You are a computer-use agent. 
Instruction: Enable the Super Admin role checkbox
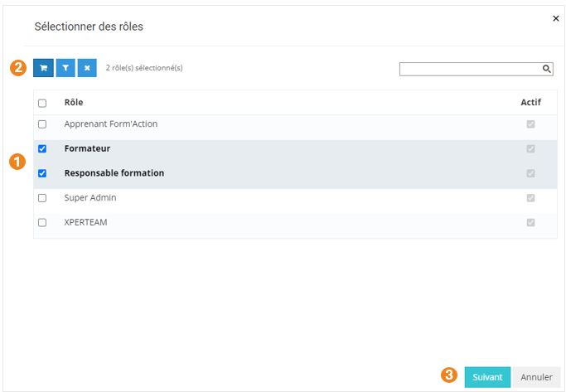tap(42, 198)
